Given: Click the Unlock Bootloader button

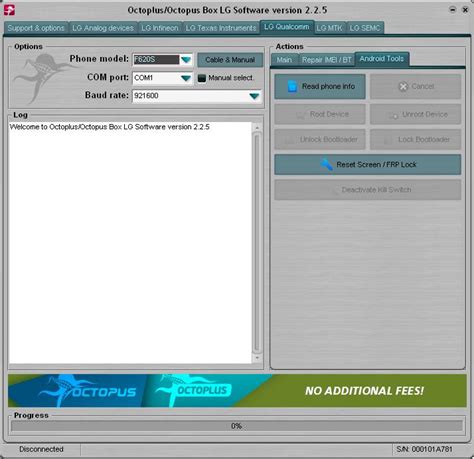Looking at the screenshot, I should tap(320, 139).
